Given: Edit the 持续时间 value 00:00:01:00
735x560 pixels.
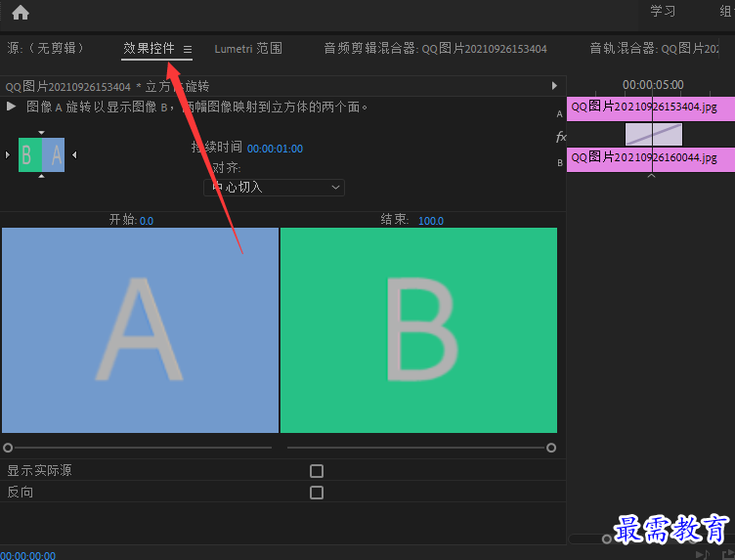Looking at the screenshot, I should coord(275,149).
